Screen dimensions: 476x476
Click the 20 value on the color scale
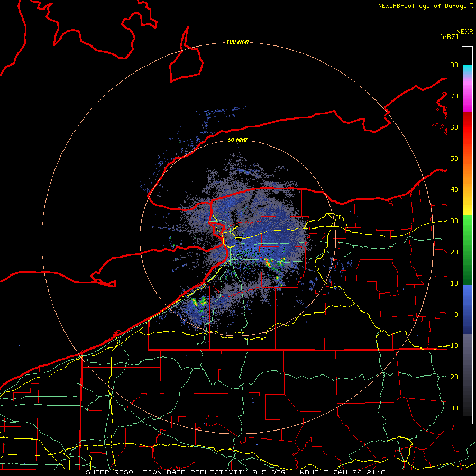pos(454,252)
